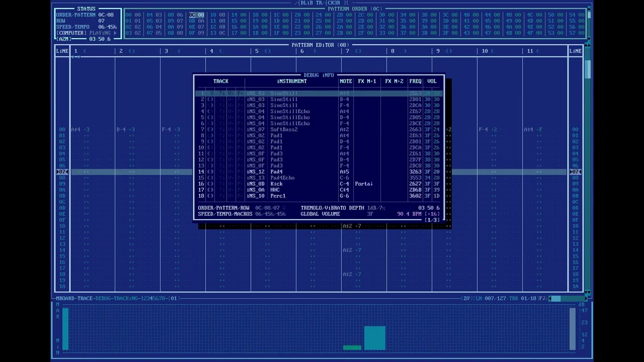Select MBOARD in the bottom status line
The height and width of the screenshot is (362, 644).
(x=65, y=299)
